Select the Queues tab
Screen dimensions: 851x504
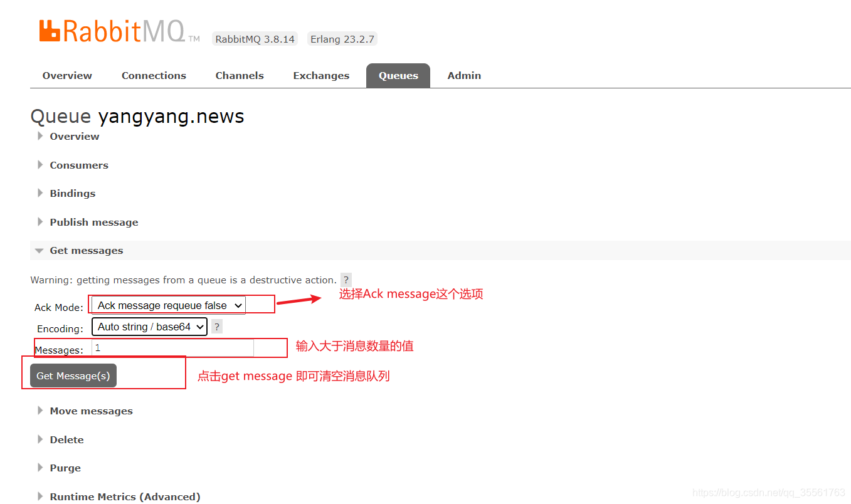(398, 75)
